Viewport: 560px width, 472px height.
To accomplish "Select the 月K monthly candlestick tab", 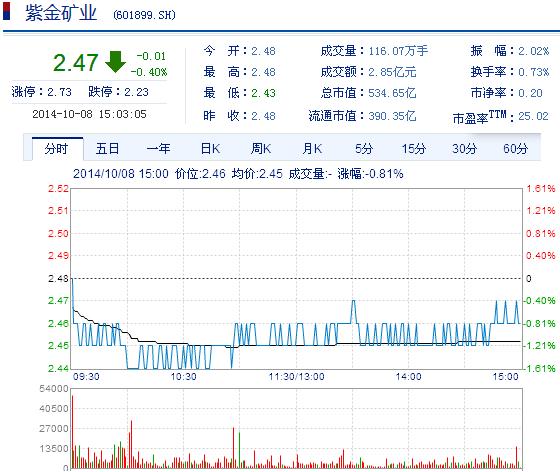I will click(x=312, y=149).
